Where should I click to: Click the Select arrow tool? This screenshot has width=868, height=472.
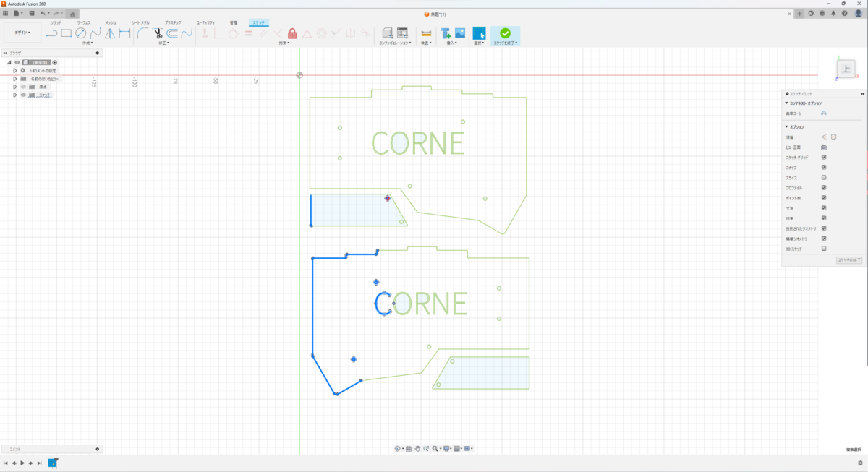[479, 33]
